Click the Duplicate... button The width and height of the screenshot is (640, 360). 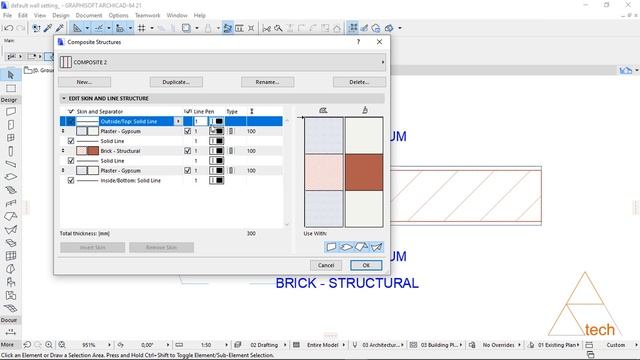click(176, 82)
